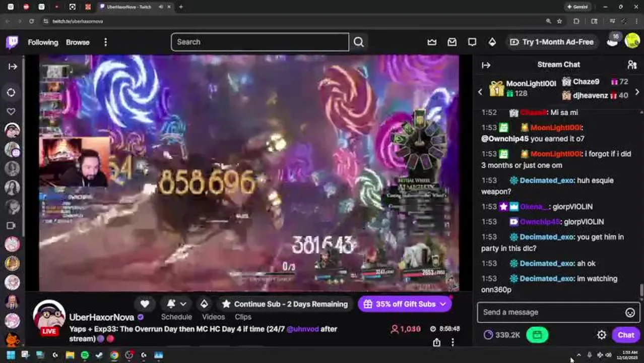Viewport: 644px width, 363px height.
Task: Bookmark page with the star icon
Action: coord(559,21)
